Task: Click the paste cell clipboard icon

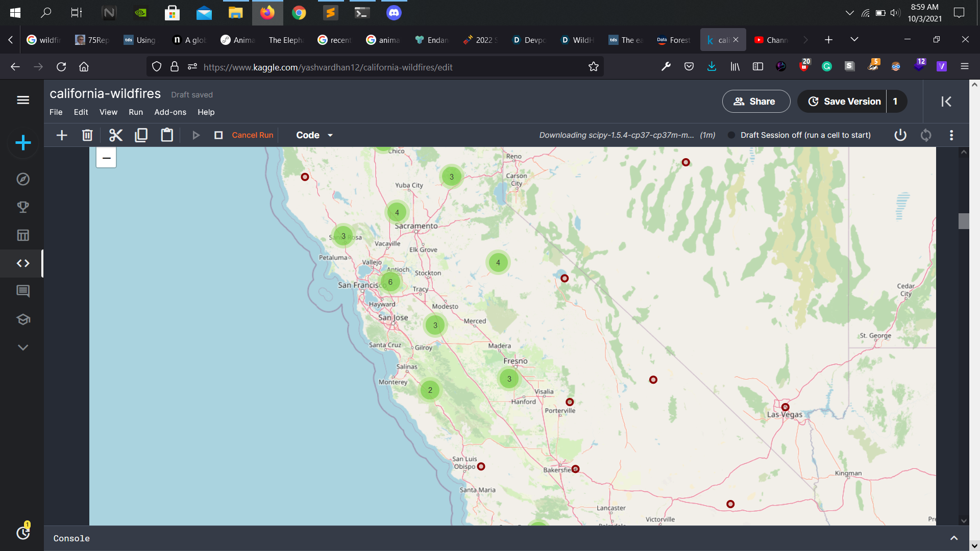Action: click(x=167, y=135)
